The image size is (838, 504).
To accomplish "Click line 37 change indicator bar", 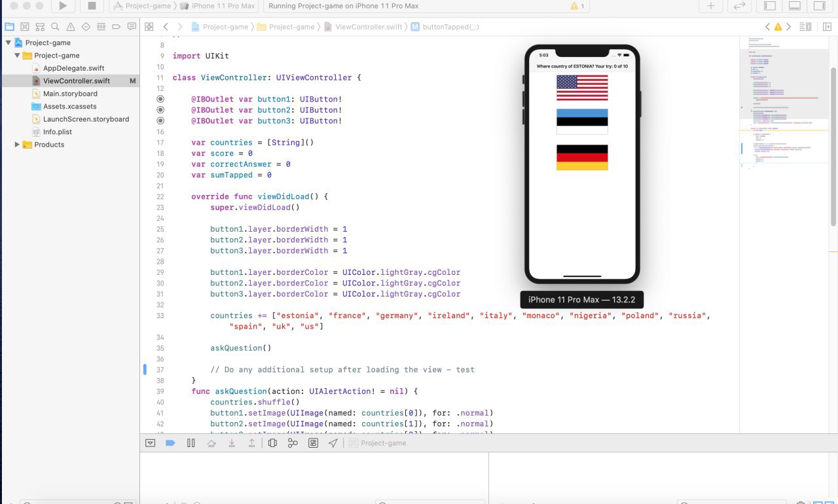I will pos(145,370).
